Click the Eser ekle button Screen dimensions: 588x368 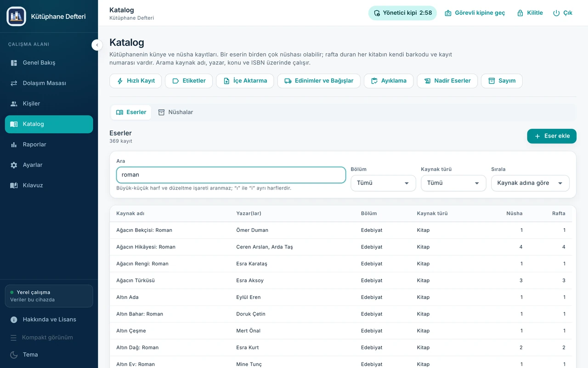click(x=552, y=136)
